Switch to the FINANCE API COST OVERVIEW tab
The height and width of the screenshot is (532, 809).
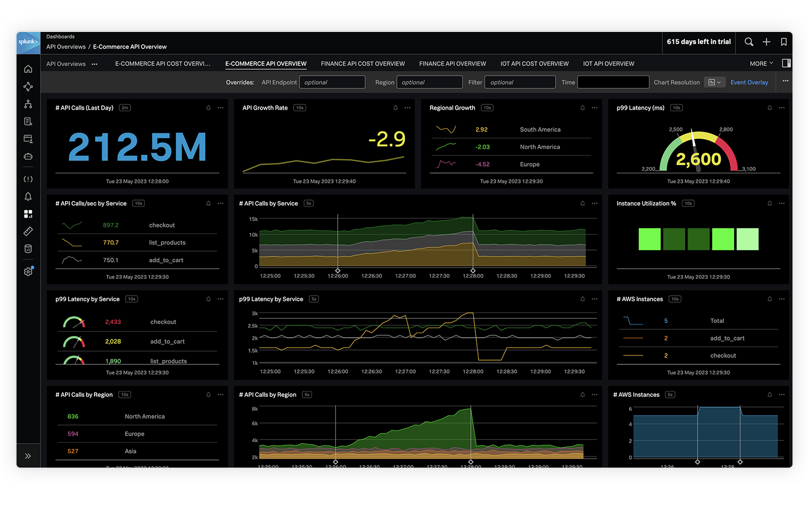[362, 63]
